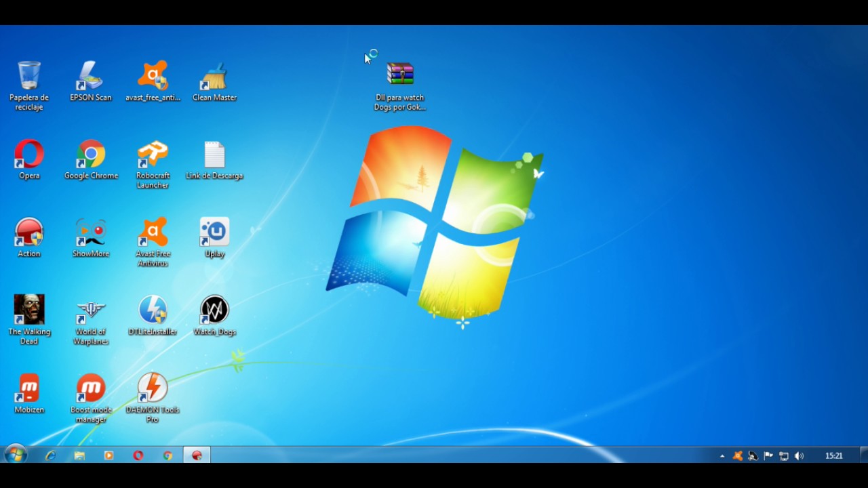Select the ShowMore desktop shortcut
The width and height of the screenshot is (868, 488).
click(x=91, y=237)
